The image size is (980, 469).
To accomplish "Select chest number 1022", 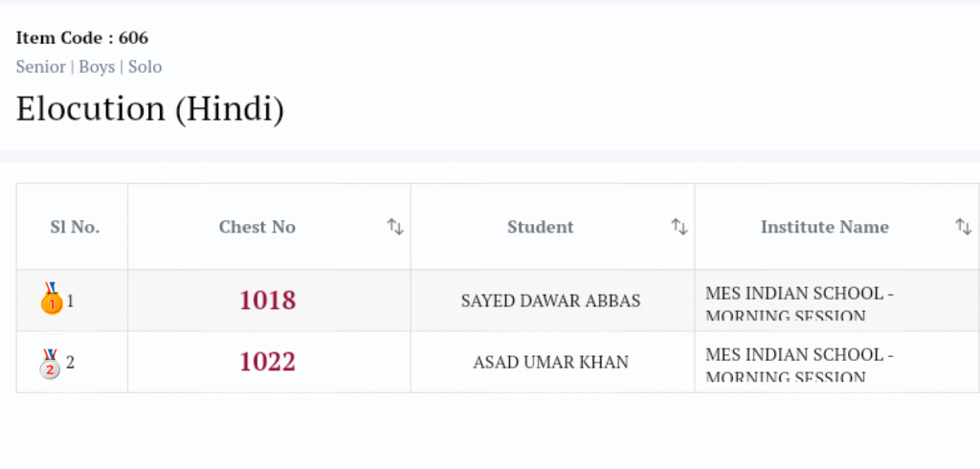I will 268,362.
